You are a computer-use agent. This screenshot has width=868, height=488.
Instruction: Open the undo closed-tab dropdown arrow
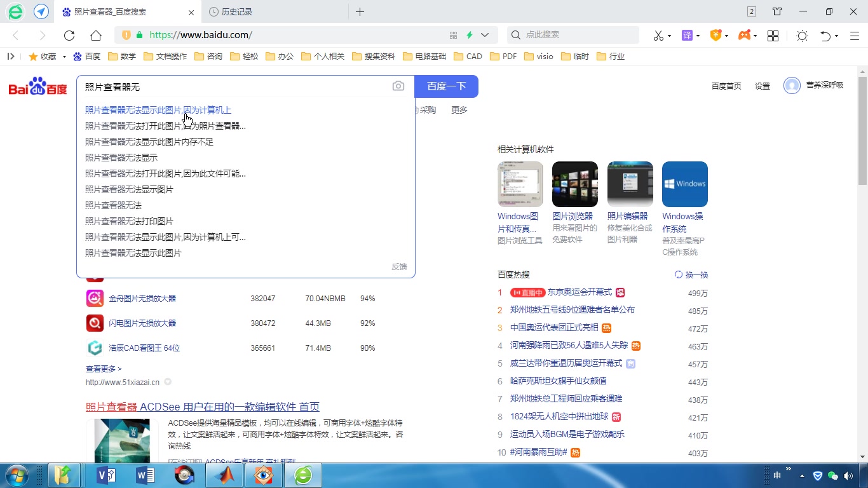coord(836,36)
